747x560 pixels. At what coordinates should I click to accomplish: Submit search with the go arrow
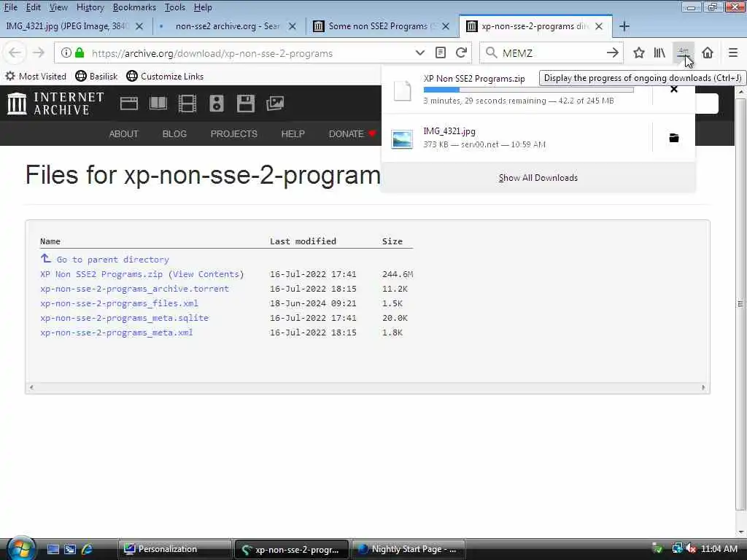[613, 52]
